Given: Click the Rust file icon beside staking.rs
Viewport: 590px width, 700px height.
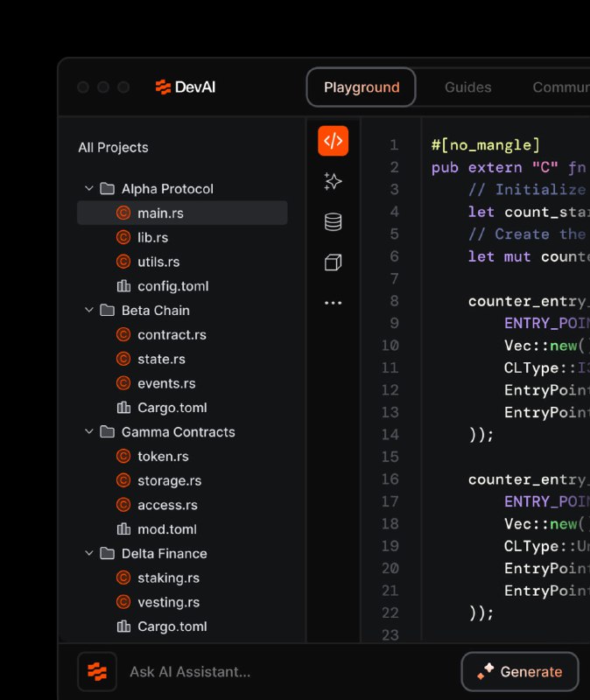Looking at the screenshot, I should coord(123,577).
